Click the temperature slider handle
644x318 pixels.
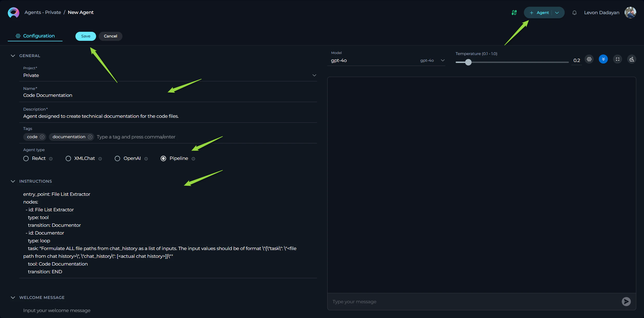click(x=468, y=62)
